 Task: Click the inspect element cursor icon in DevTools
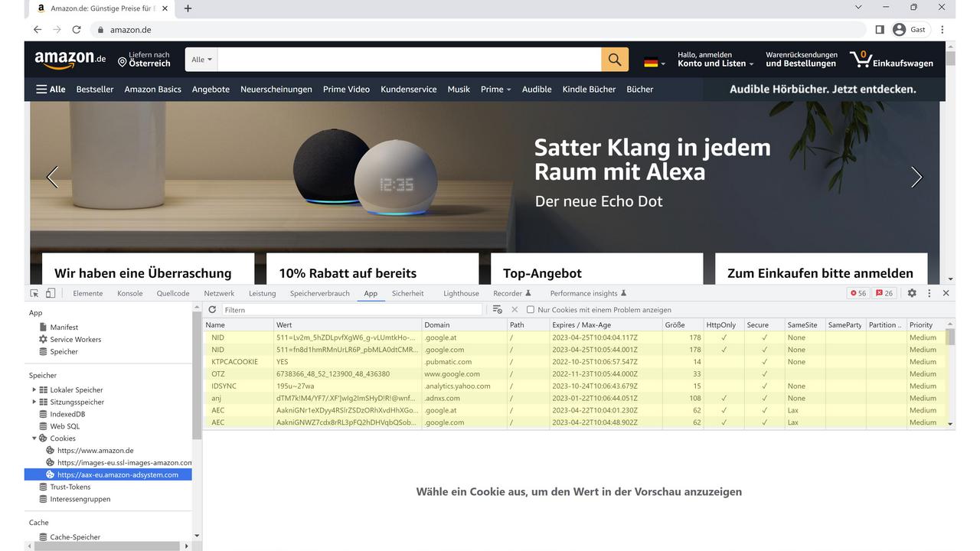pyautogui.click(x=34, y=293)
